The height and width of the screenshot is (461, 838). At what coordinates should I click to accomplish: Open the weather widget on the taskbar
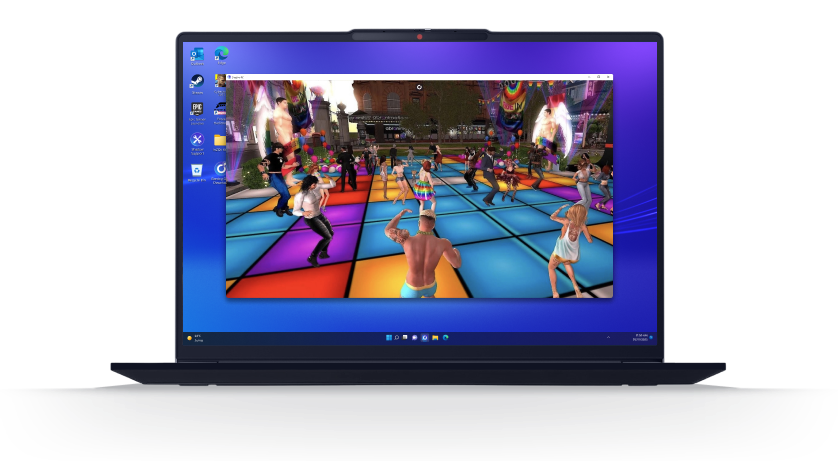pyautogui.click(x=196, y=338)
